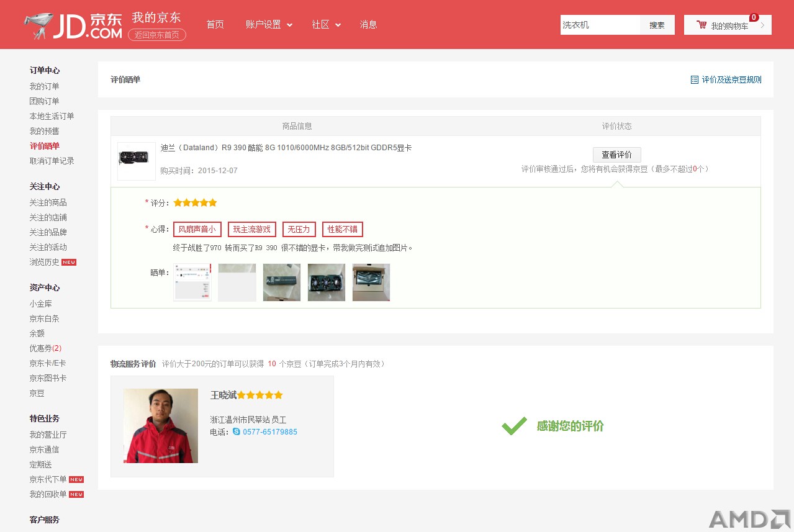Click the 搜索 search button

pos(657,25)
